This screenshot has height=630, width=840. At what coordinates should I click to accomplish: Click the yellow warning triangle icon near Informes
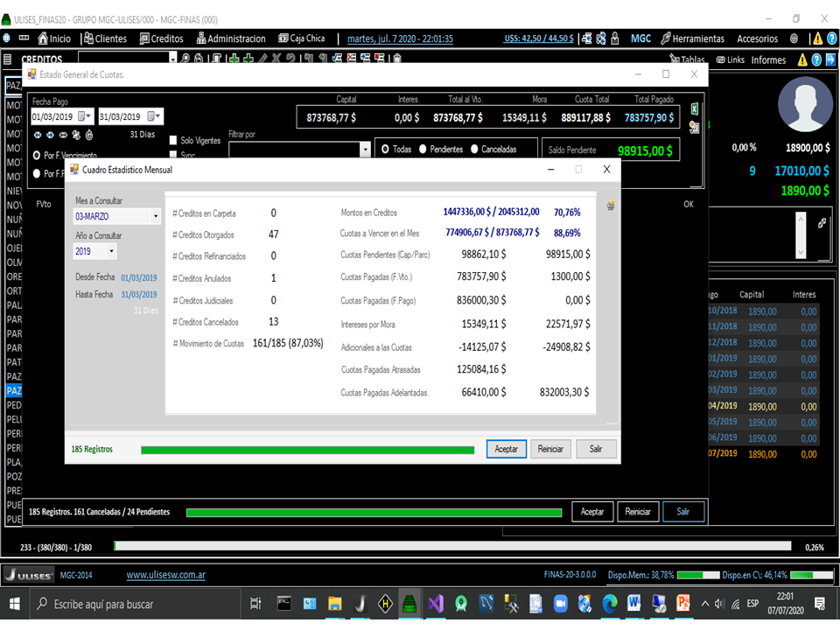click(802, 59)
